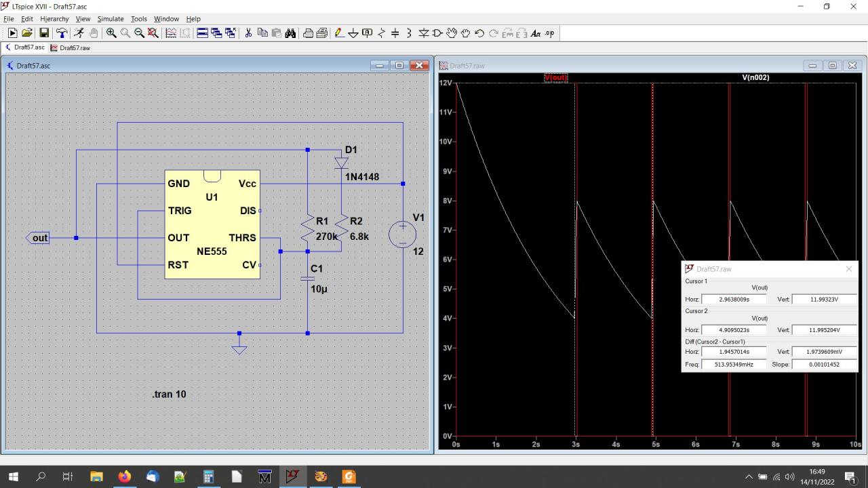The height and width of the screenshot is (488, 868).
Task: Click the tile windows toolbar icon
Action: tap(202, 33)
